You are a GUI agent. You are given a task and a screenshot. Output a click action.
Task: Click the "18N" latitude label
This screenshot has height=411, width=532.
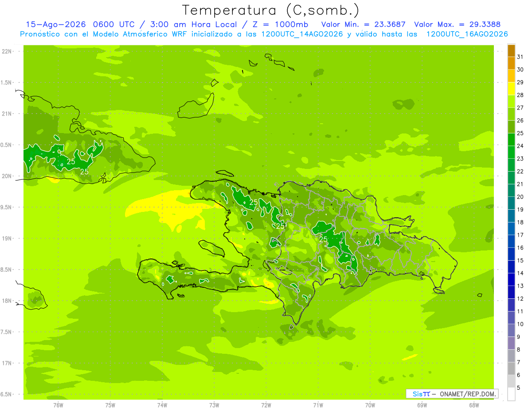coord(7,301)
